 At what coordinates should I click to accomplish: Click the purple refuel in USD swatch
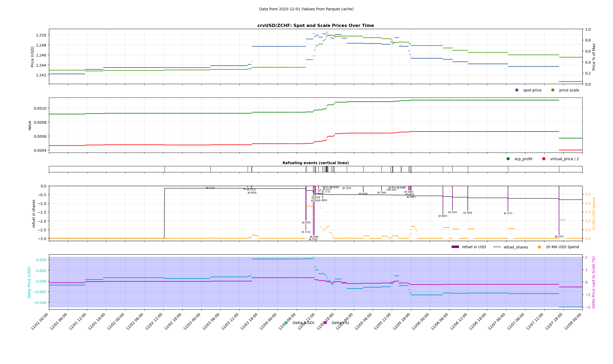(x=455, y=247)
